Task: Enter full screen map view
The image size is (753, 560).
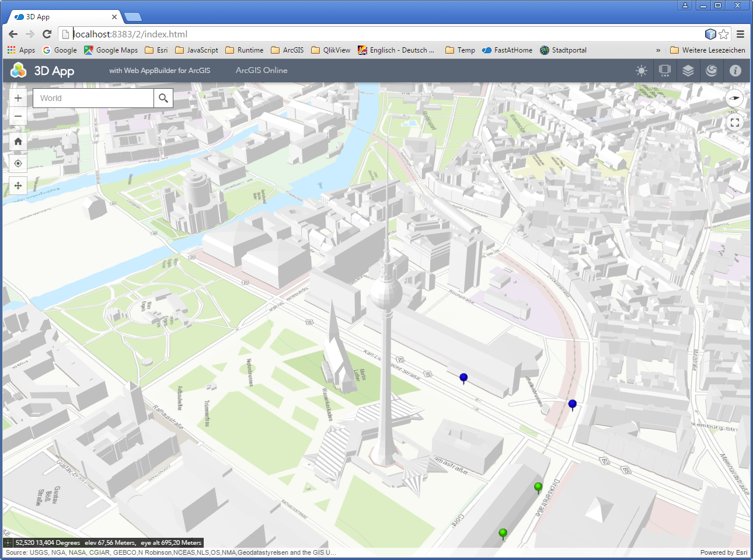Action: 735,123
